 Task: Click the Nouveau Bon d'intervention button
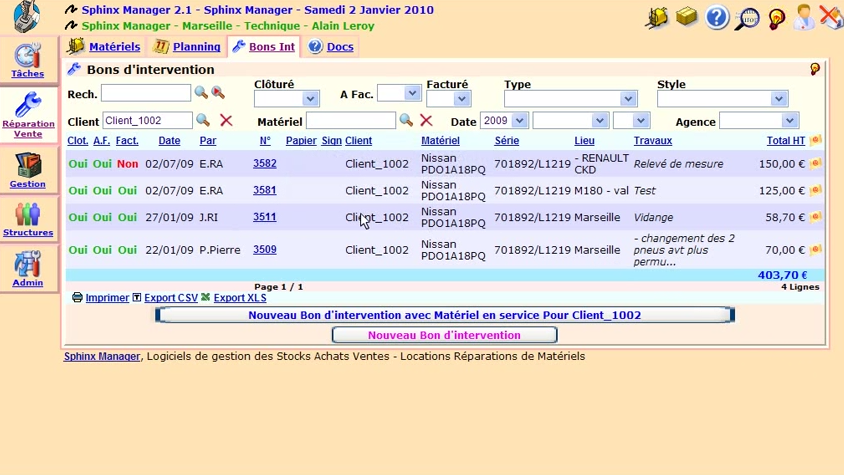click(444, 335)
